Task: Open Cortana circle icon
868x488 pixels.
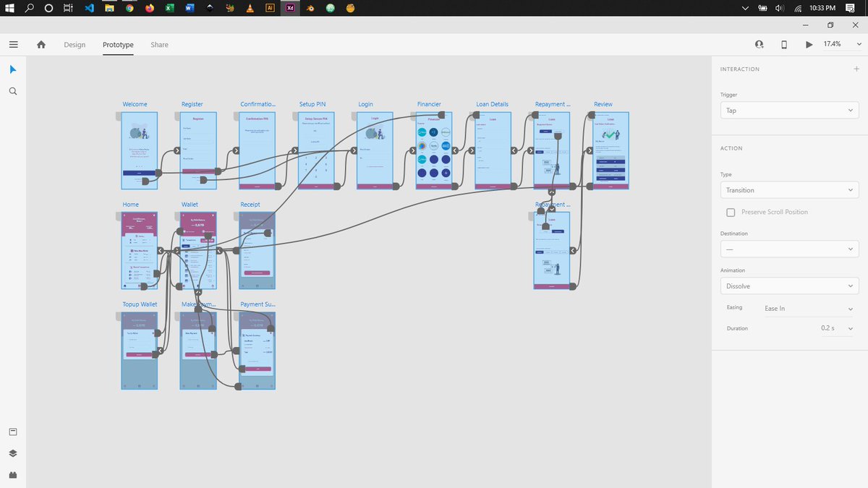Action: 48,8
